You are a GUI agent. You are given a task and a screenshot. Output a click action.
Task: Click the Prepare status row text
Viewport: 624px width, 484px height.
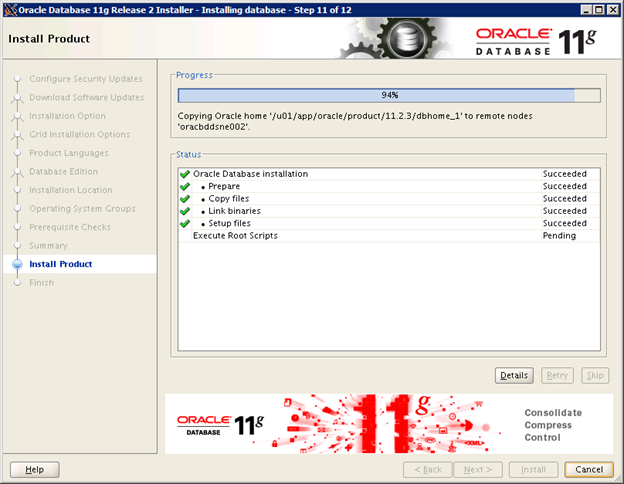click(224, 186)
